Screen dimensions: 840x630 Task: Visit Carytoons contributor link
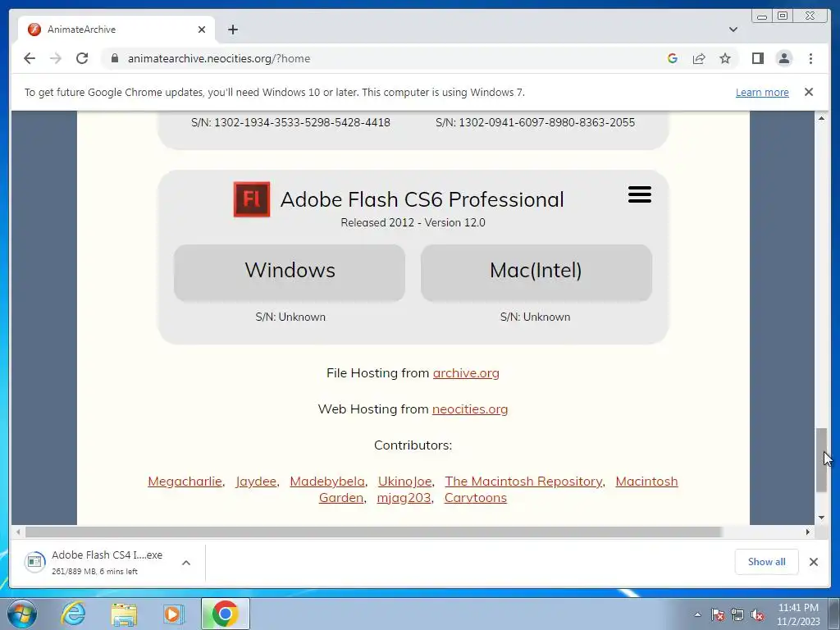(476, 498)
